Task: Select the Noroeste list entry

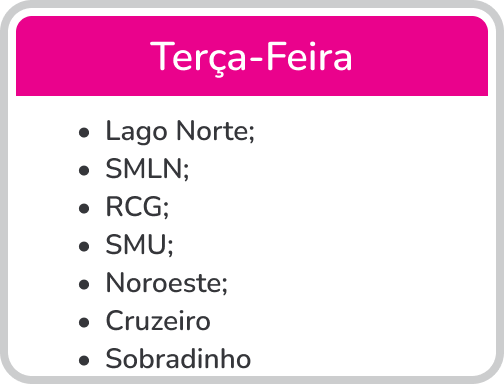Action: [167, 283]
